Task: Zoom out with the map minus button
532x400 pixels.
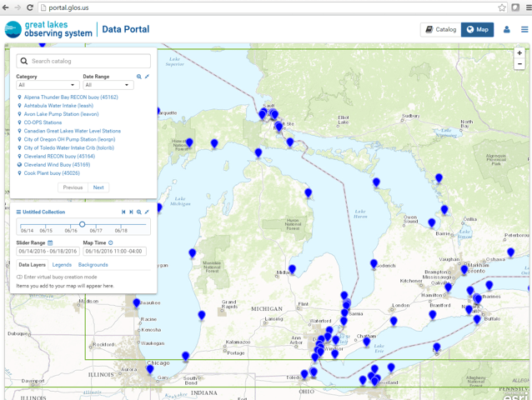Action: [x=519, y=63]
